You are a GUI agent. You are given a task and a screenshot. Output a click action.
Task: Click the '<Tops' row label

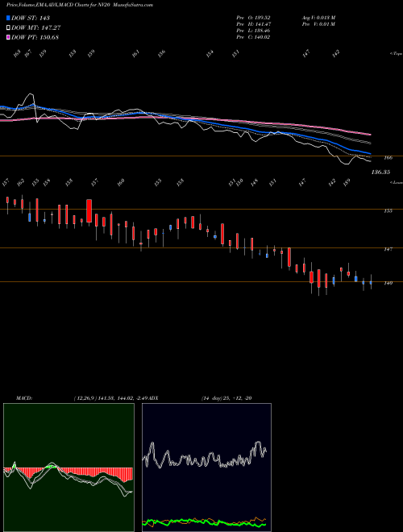(x=396, y=54)
